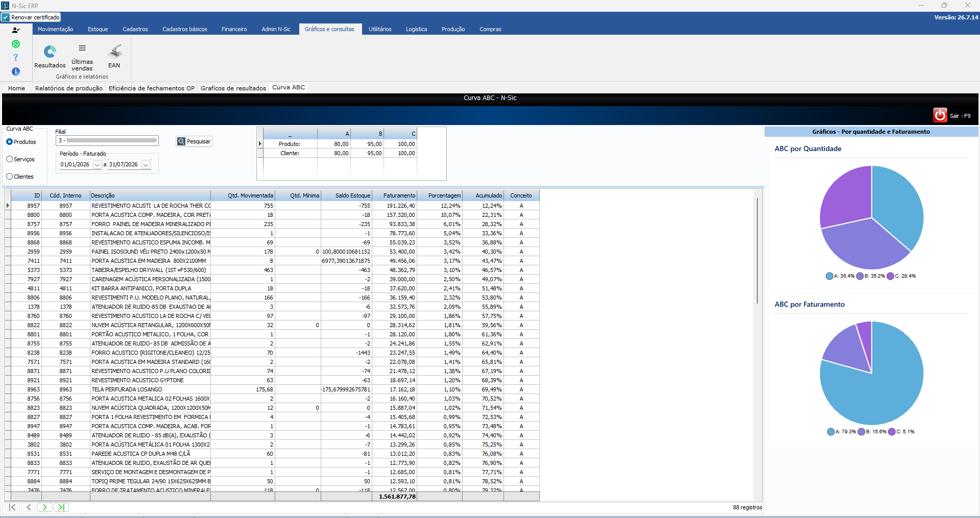Screen dimensions: 980x518
Task: Click the Pesquisar search button
Action: (194, 141)
